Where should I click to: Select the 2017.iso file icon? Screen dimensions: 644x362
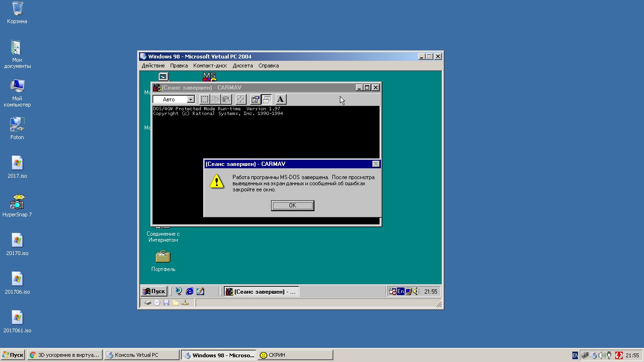pyautogui.click(x=17, y=167)
